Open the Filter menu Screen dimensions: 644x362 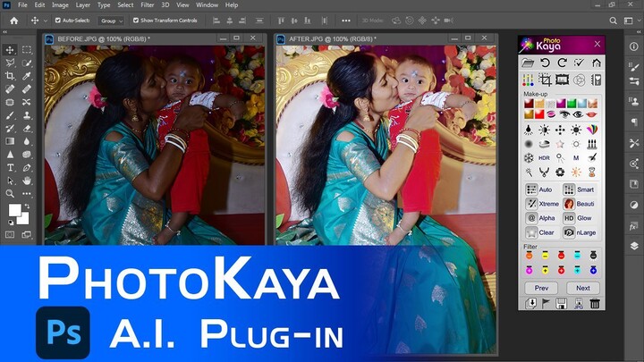(x=148, y=5)
